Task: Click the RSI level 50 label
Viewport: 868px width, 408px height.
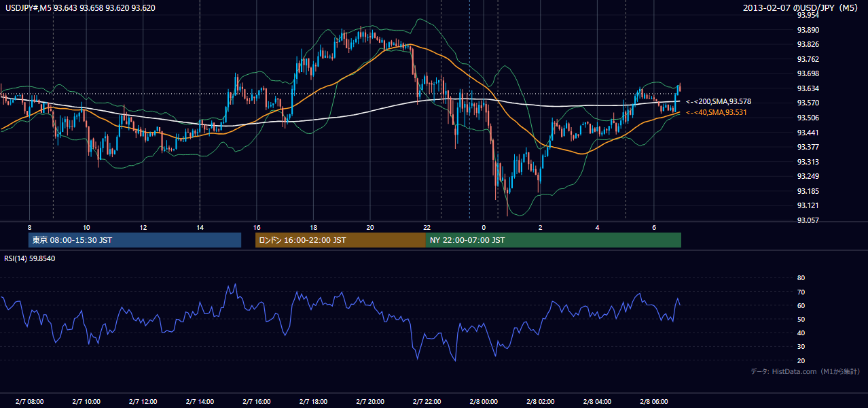Action: pos(801,319)
